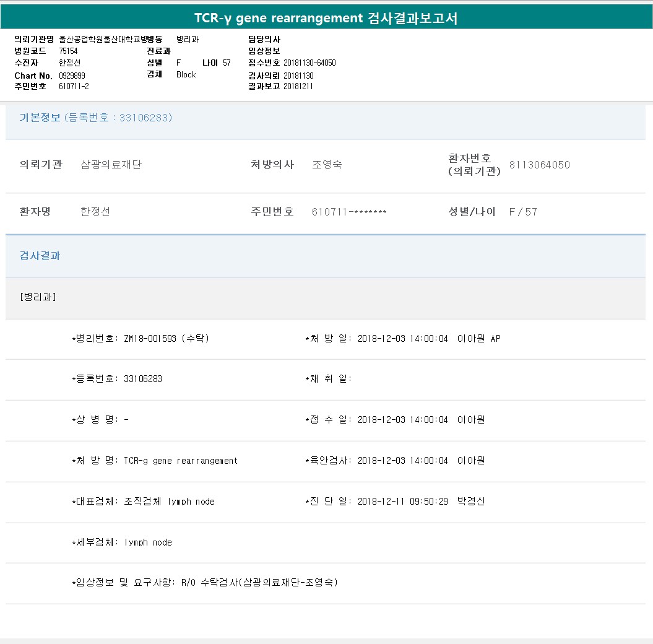The image size is (653, 644).
Task: Click the 접수일 date and time value
Action: pyautogui.click(x=402, y=420)
